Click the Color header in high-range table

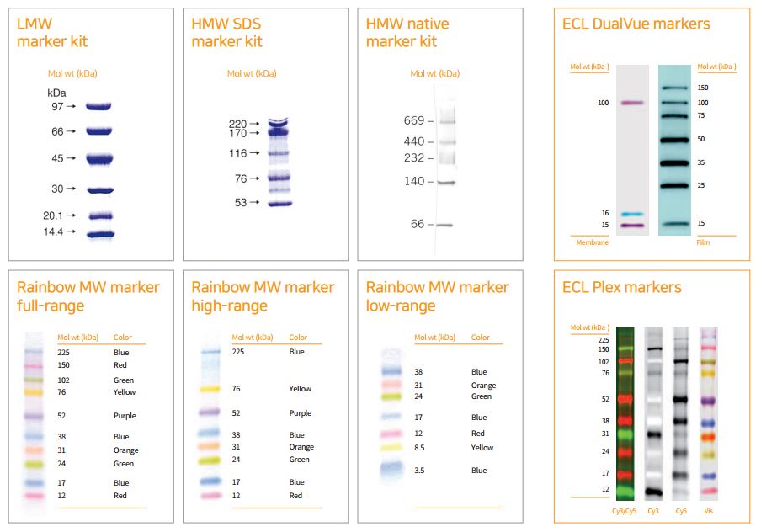coord(298,338)
